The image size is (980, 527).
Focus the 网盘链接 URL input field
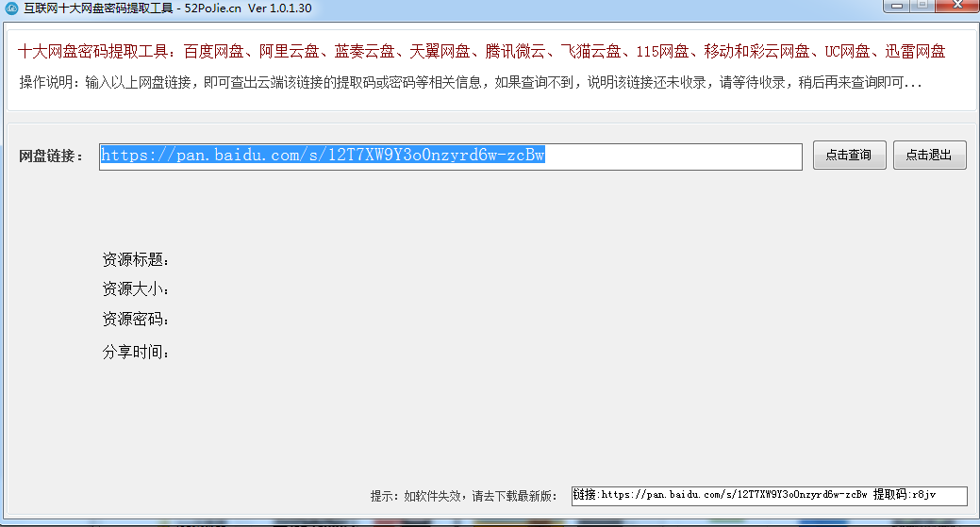[451, 156]
